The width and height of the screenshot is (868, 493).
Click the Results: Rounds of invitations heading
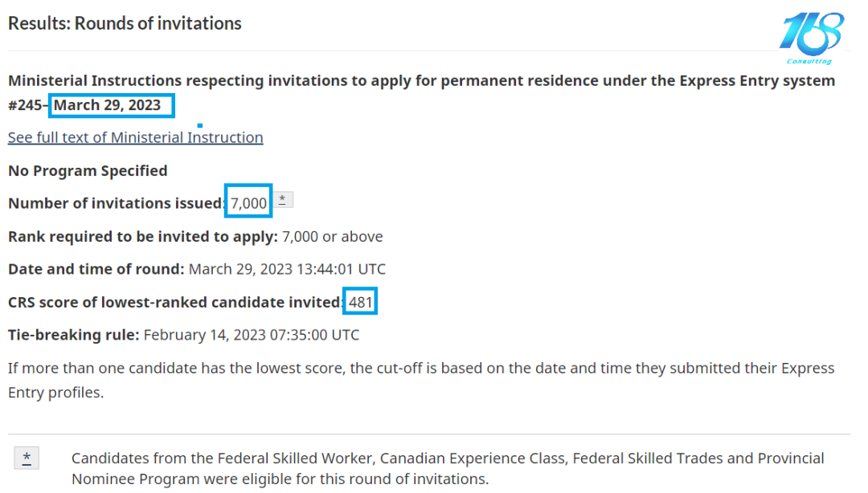click(125, 23)
